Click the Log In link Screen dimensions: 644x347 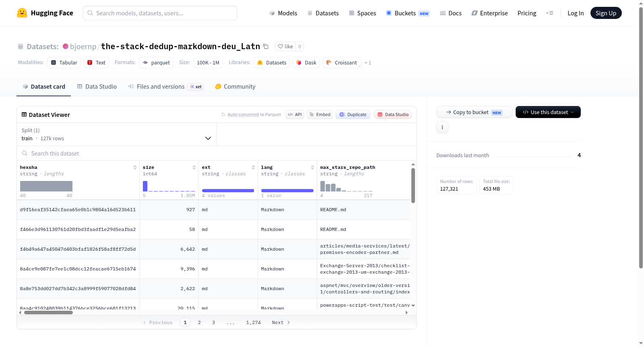(576, 13)
